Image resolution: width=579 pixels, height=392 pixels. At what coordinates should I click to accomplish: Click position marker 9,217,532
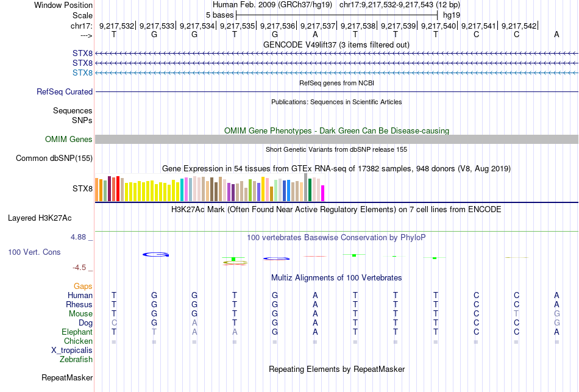(x=116, y=26)
